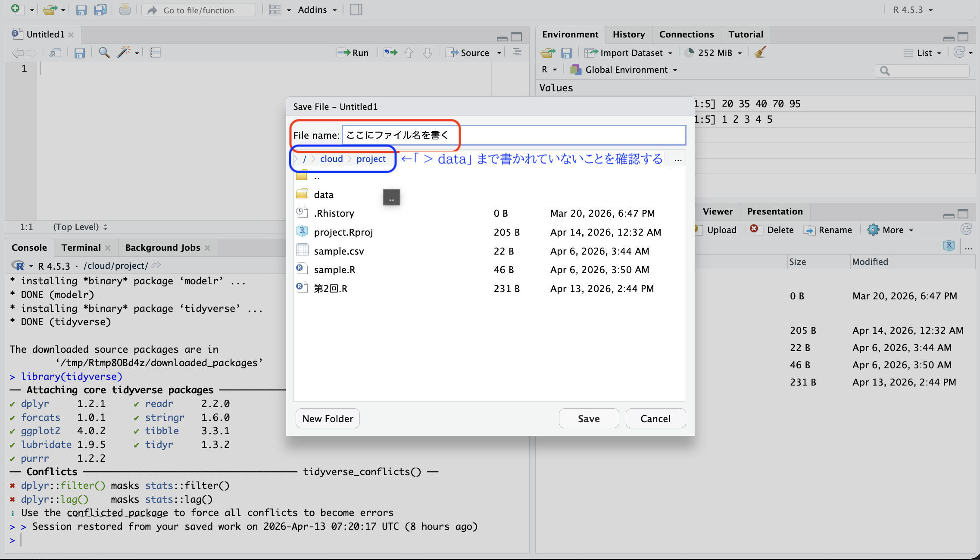Click the cloud breadcrumb path link
Viewport: 980px width, 560px height.
tap(331, 159)
